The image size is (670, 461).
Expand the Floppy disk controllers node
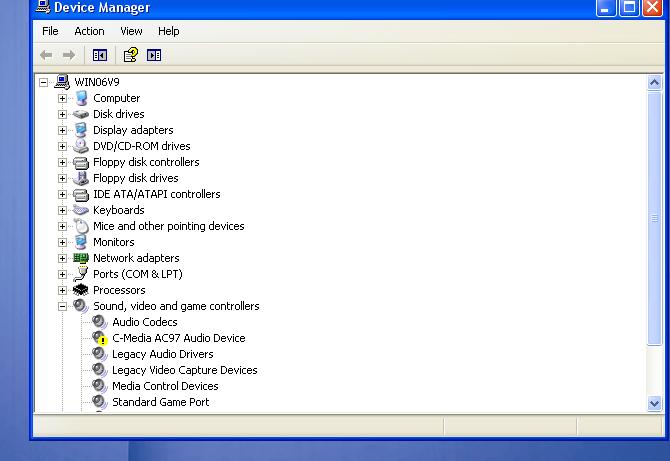[62, 162]
